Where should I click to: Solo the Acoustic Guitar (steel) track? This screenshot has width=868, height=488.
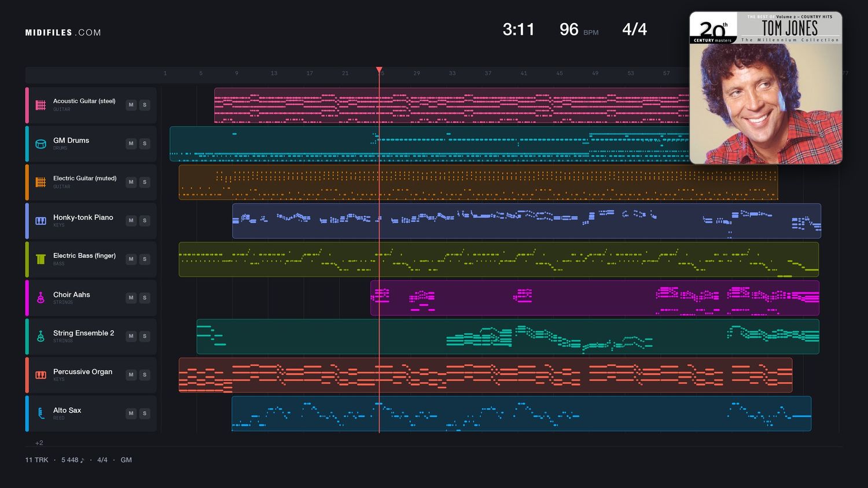click(145, 105)
